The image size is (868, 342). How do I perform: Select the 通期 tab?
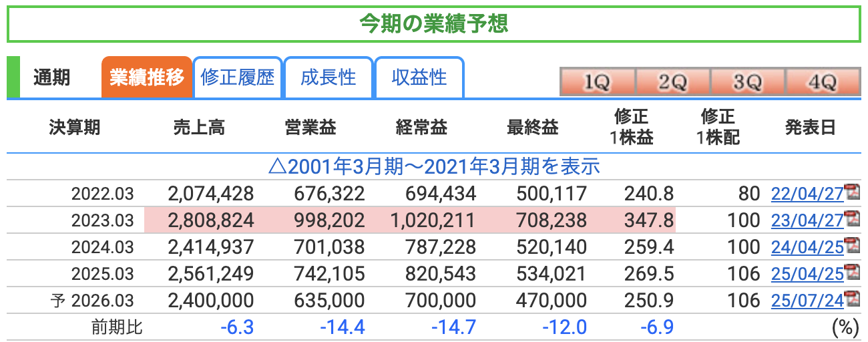point(52,77)
